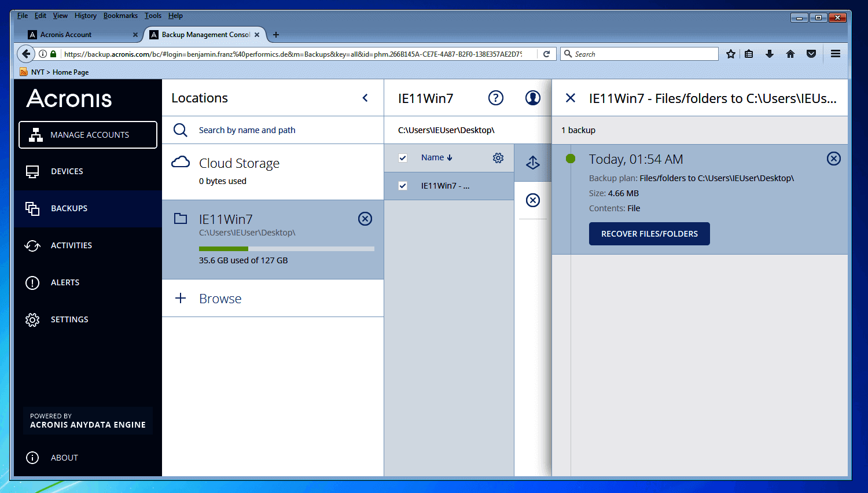Click the help question mark icon
Screen dimensions: 868x493
coord(495,98)
